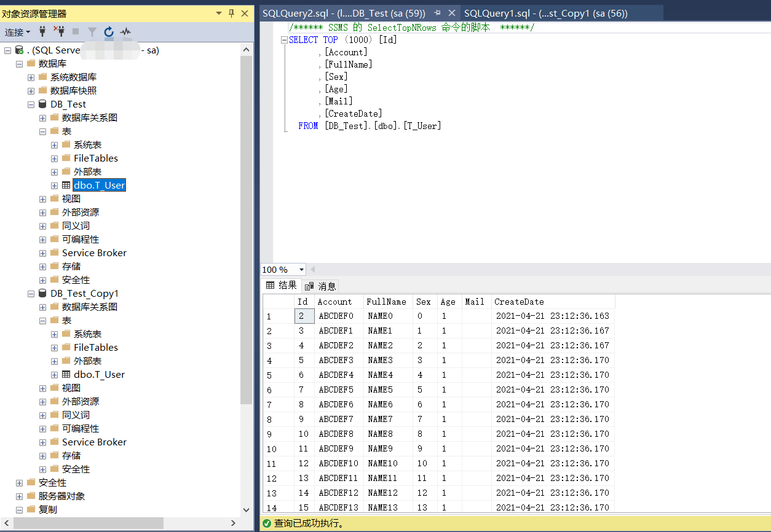Open the window position dropdown arrow of 对象资源管理器

[x=219, y=13]
